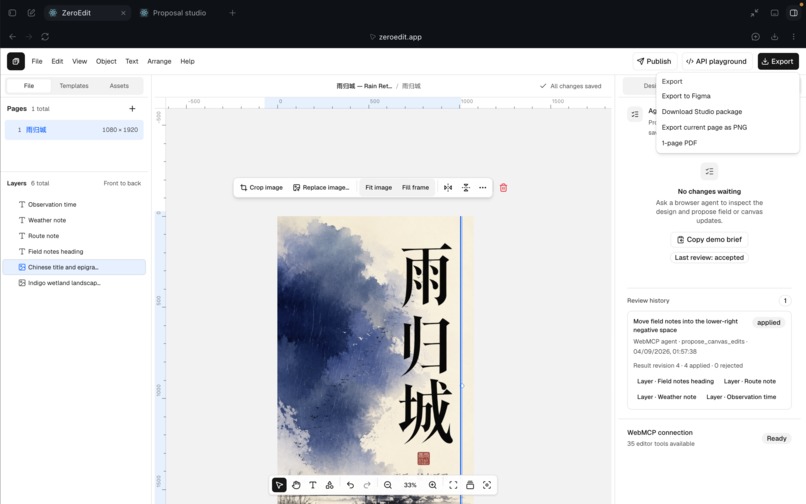Click the browser downloads icon

click(775, 37)
